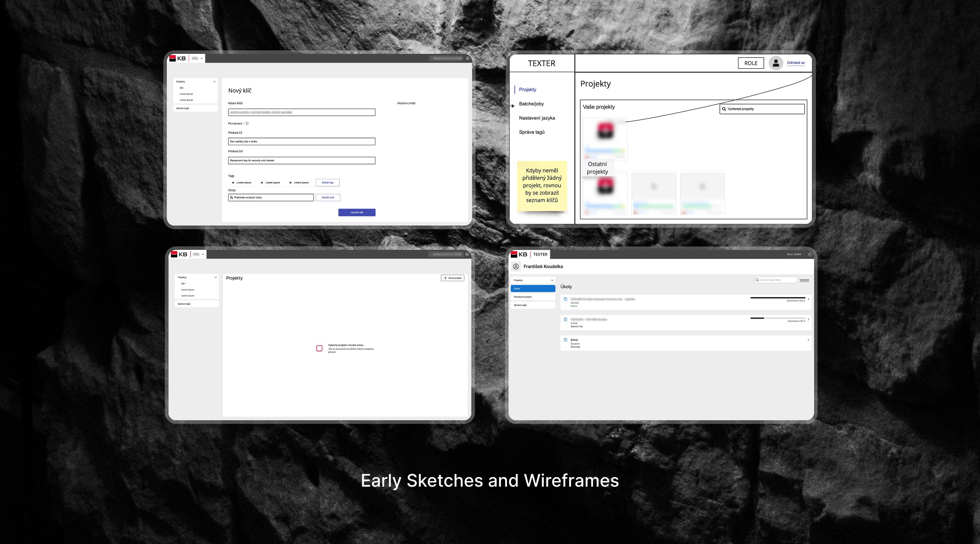Toggle the Pluralizace switch

pyautogui.click(x=246, y=123)
